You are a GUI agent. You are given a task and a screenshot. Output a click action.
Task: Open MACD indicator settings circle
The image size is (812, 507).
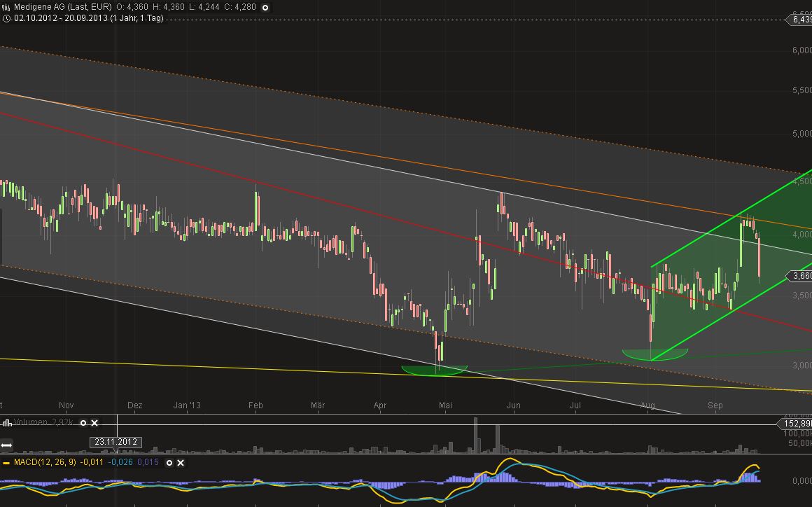(169, 462)
